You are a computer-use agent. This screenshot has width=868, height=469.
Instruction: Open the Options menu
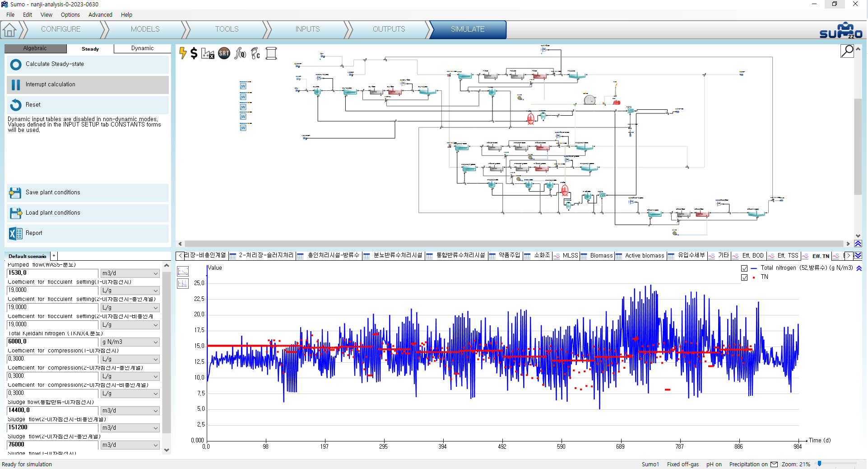[70, 15]
